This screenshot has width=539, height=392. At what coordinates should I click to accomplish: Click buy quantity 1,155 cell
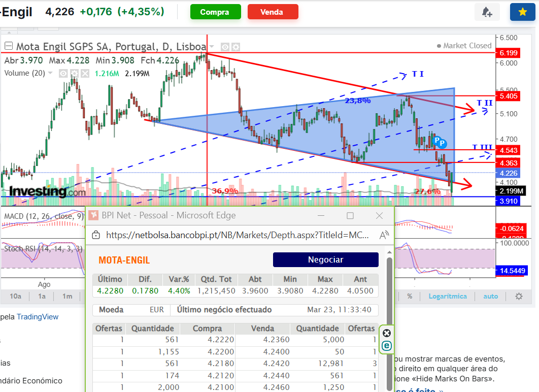(169, 352)
